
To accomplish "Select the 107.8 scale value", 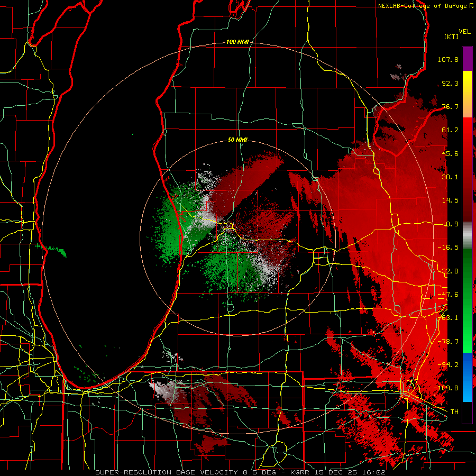I will click(448, 59).
